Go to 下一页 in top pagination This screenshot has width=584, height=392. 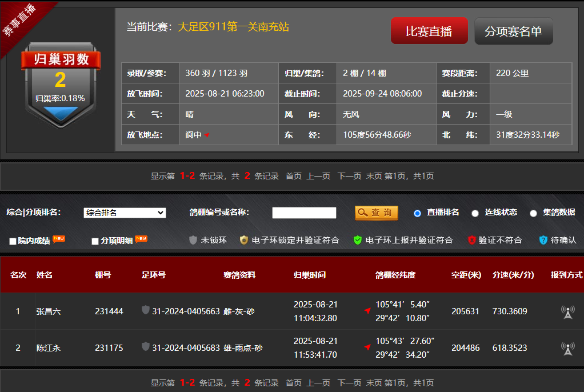pyautogui.click(x=349, y=176)
